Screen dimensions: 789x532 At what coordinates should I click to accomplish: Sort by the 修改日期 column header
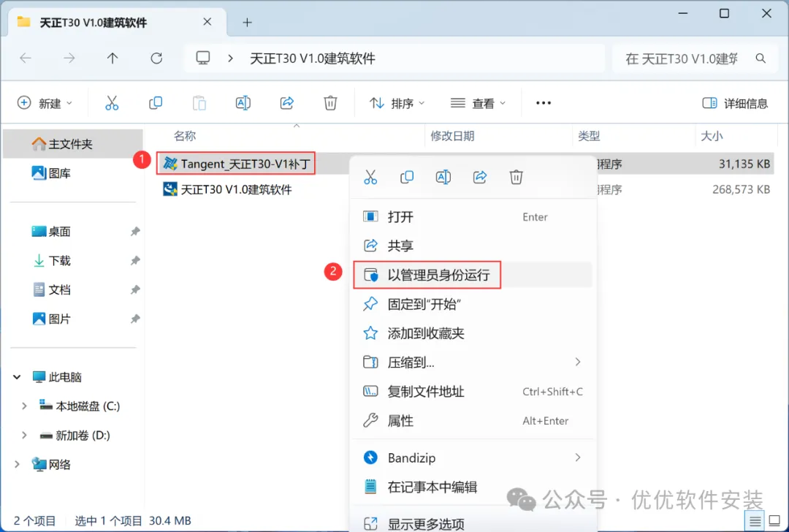click(x=452, y=136)
